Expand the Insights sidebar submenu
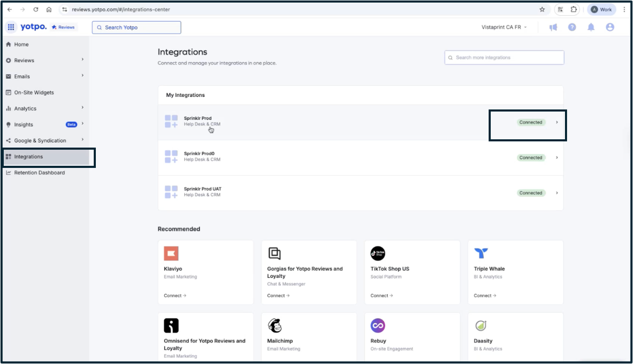This screenshot has width=633, height=364. point(83,124)
